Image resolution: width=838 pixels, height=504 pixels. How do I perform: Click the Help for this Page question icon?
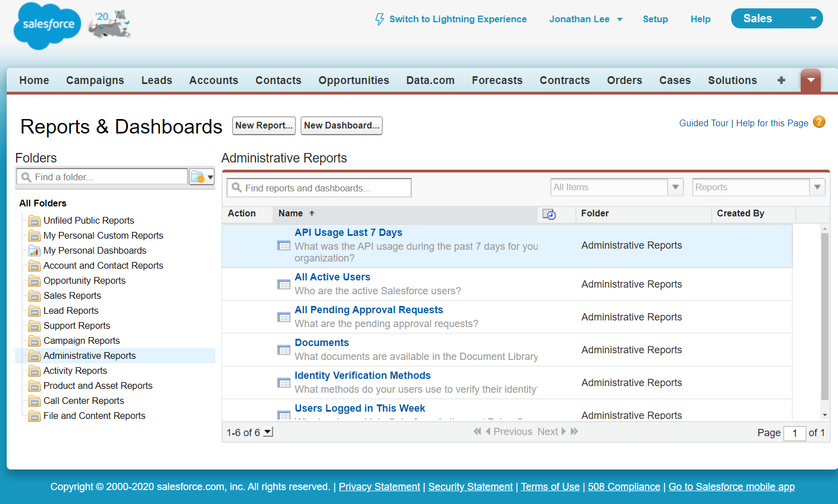819,122
